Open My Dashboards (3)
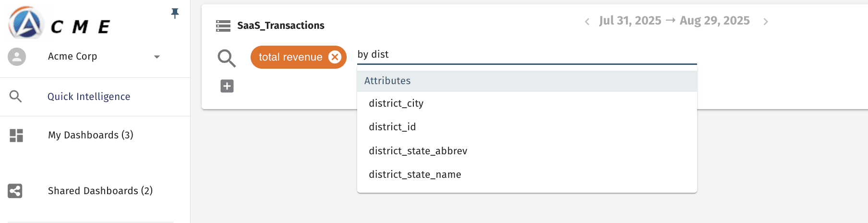 (x=91, y=135)
